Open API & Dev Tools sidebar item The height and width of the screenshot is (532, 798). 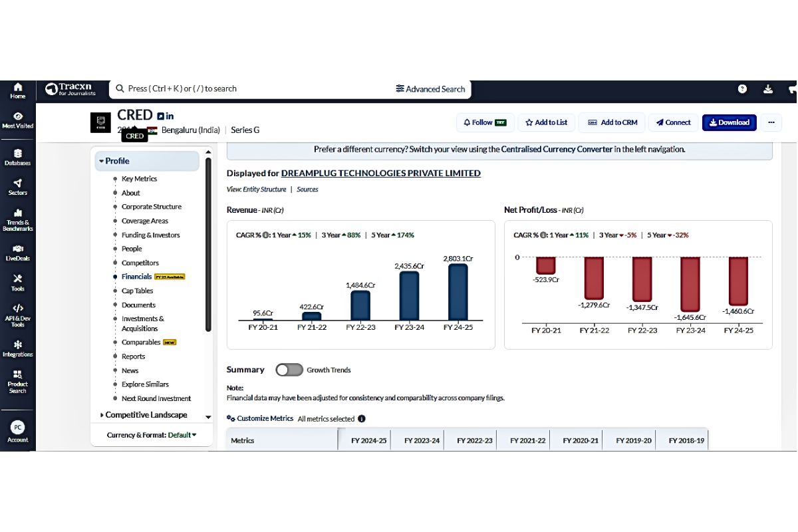17,316
